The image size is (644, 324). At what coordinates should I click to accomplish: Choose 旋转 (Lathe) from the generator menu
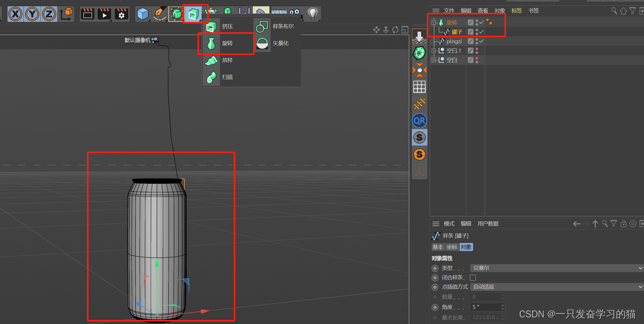pos(227,43)
